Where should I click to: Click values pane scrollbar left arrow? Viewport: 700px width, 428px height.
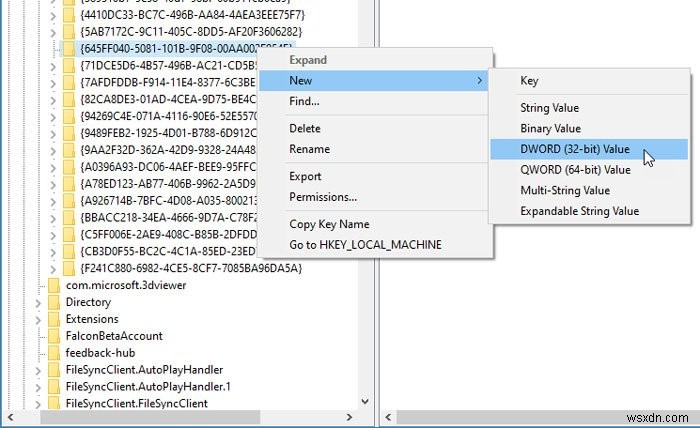click(x=388, y=417)
